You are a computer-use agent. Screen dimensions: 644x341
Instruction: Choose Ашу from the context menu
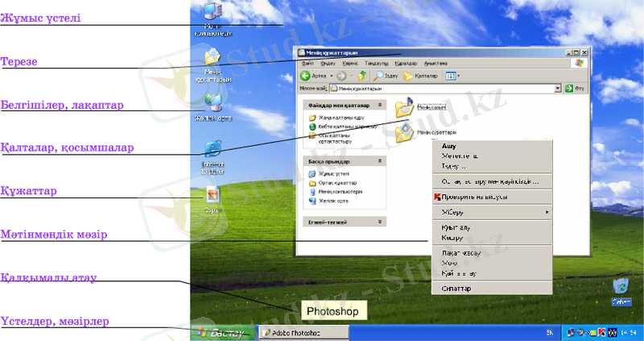(448, 146)
